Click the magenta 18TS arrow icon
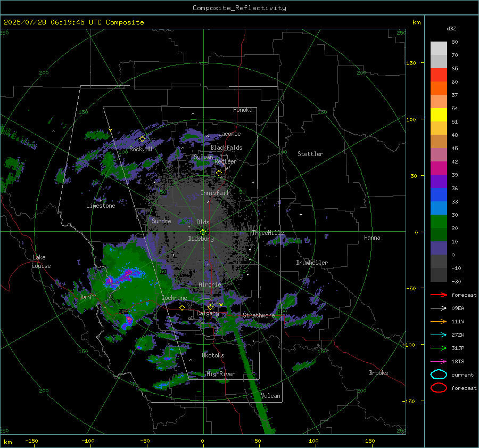479x448 pixels. click(x=439, y=362)
